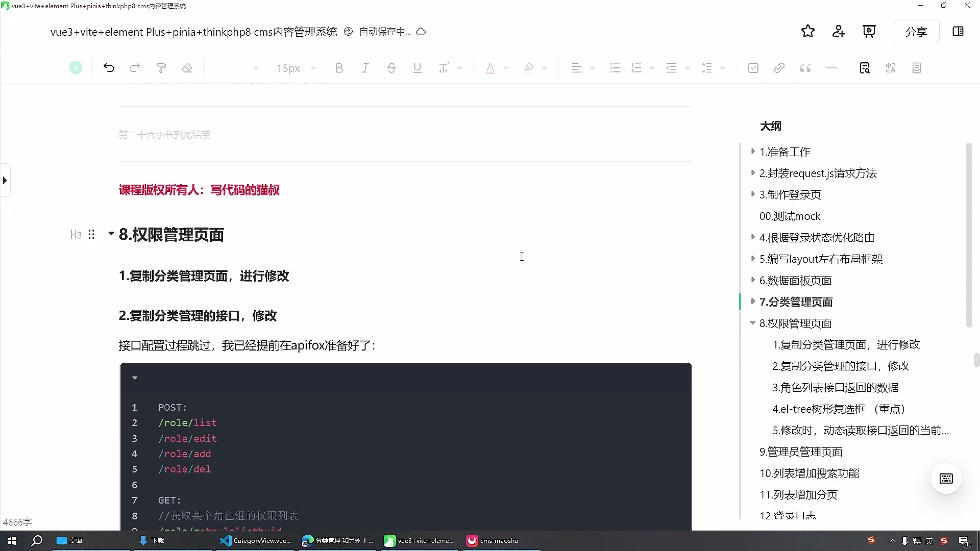Select outline entry 00.测试mock
Viewport: 980px width, 551px height.
pos(790,216)
